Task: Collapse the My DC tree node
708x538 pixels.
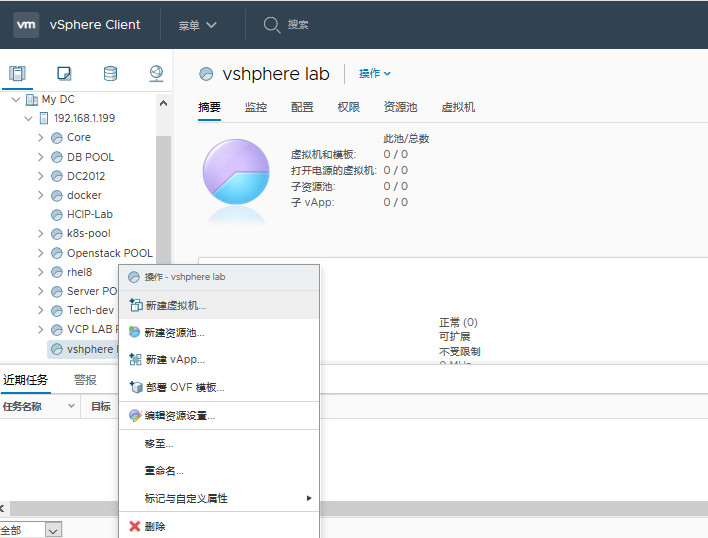Action: 16,99
